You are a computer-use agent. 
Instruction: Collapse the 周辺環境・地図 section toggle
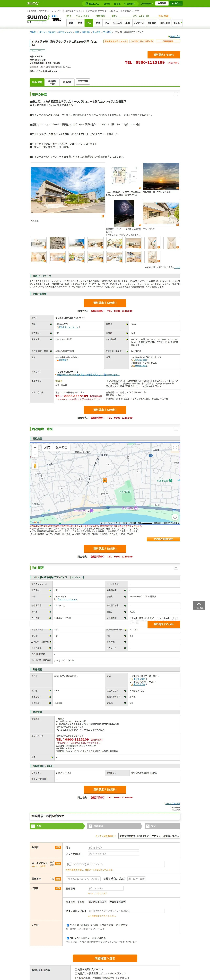[x=176, y=429]
